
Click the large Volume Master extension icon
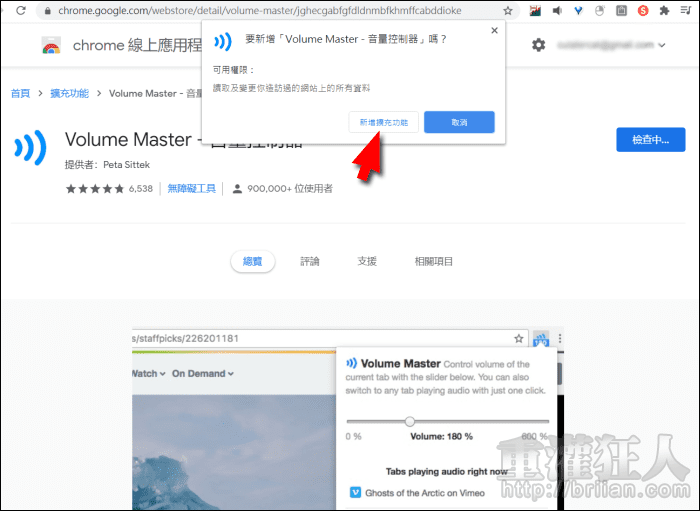(x=30, y=148)
